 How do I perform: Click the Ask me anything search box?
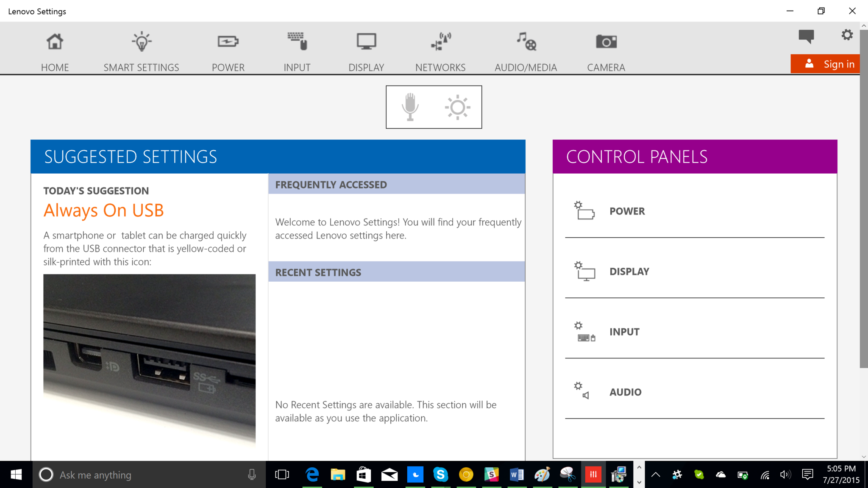coord(149,475)
